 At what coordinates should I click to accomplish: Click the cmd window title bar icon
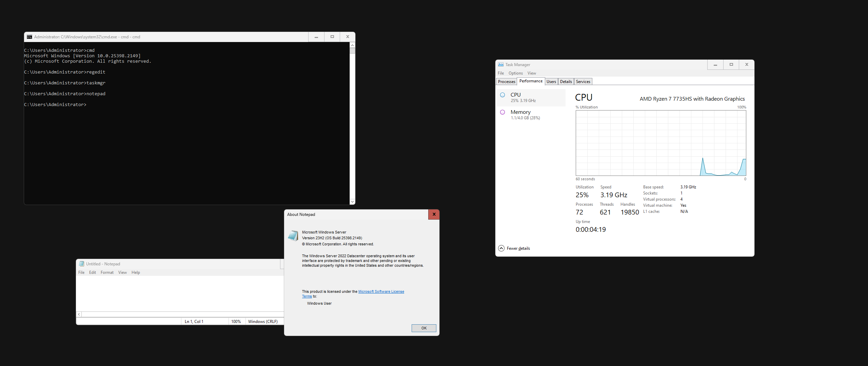29,37
